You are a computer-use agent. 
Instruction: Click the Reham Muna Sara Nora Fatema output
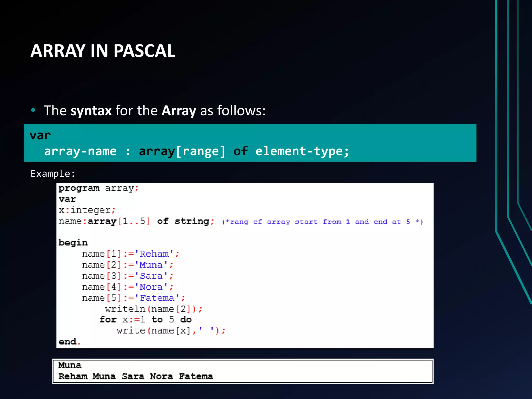point(135,376)
